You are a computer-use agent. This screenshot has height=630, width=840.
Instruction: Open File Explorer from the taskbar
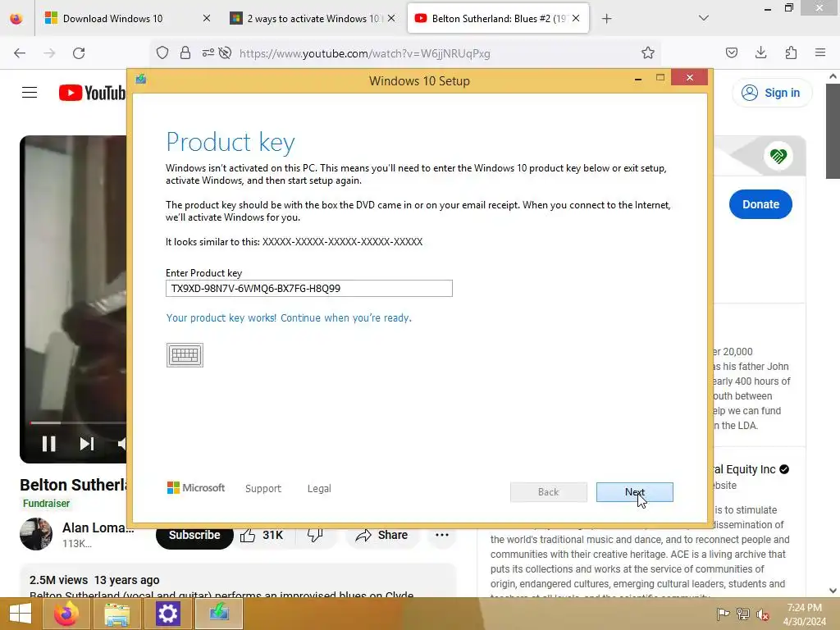point(116,614)
